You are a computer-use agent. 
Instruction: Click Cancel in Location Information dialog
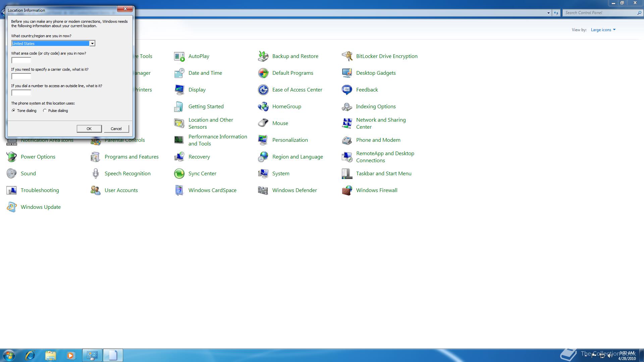pyautogui.click(x=116, y=129)
